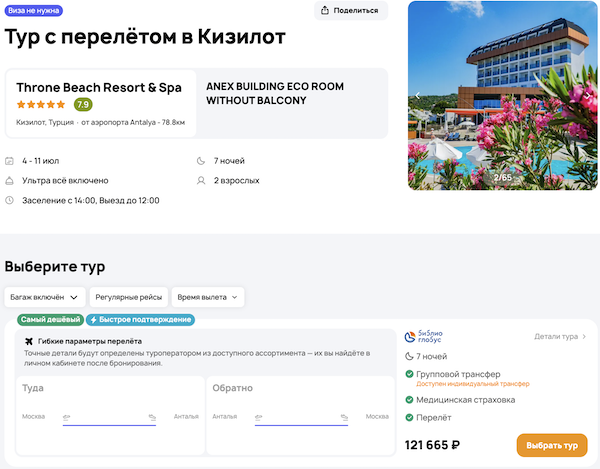This screenshot has height=469, width=600.
Task: Click the Быстрое подтверждение tag
Action: 140,320
